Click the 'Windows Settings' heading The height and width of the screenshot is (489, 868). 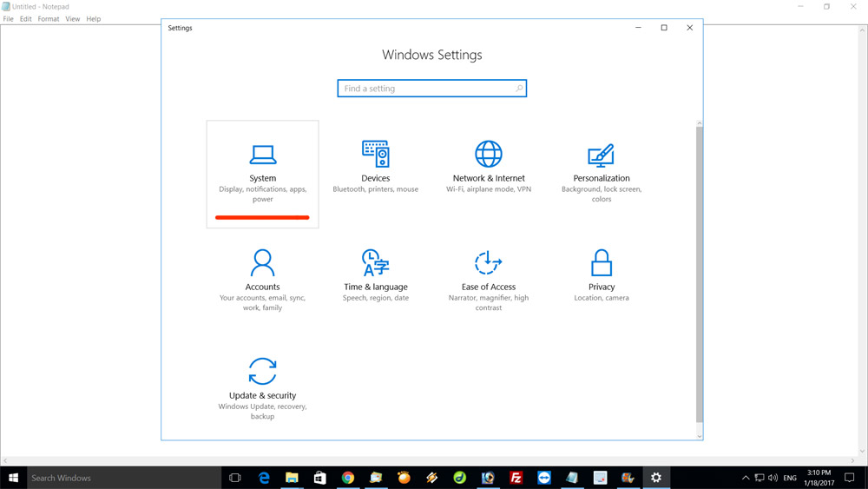click(x=431, y=55)
